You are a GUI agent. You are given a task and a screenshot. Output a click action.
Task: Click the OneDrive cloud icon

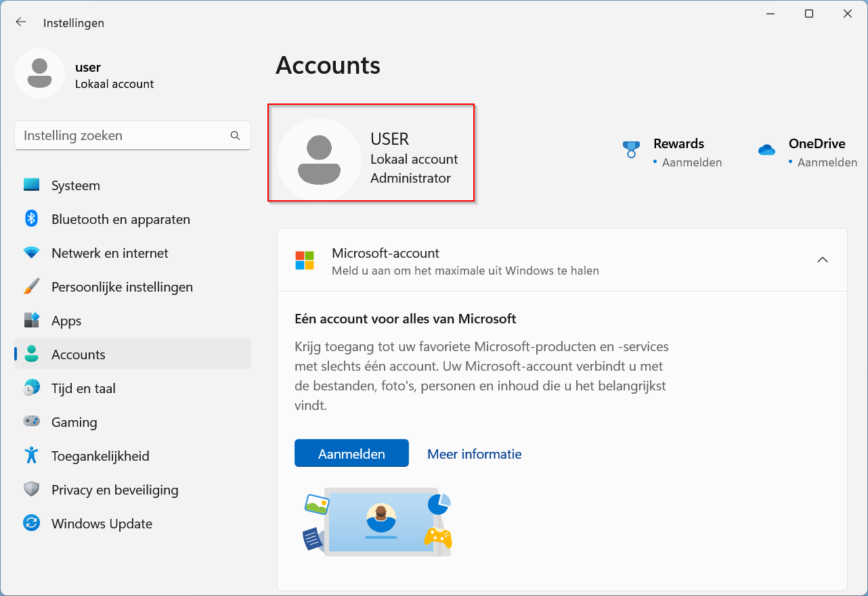(766, 150)
